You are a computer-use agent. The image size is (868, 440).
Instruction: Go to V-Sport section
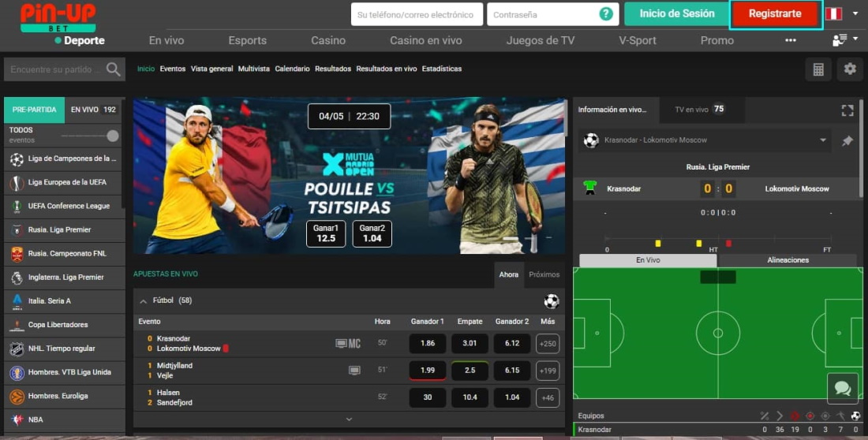[637, 40]
